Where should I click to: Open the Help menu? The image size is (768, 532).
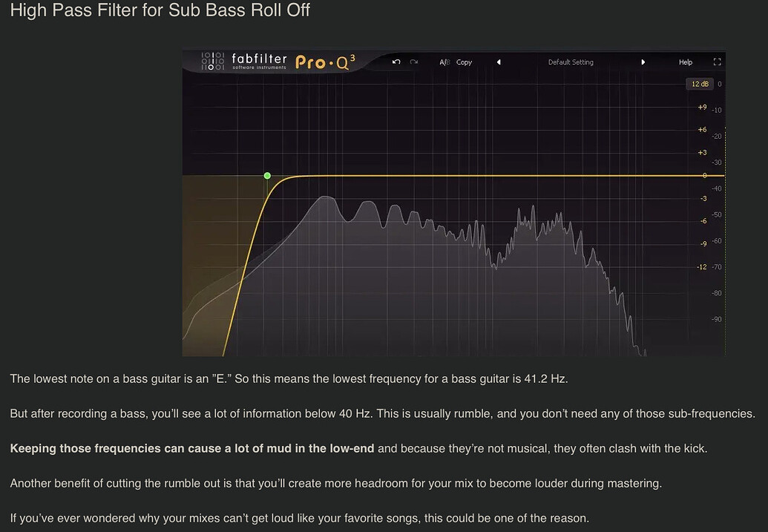coord(685,62)
